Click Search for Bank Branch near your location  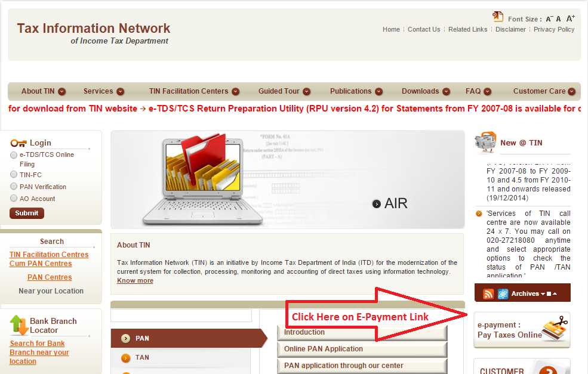coord(39,353)
